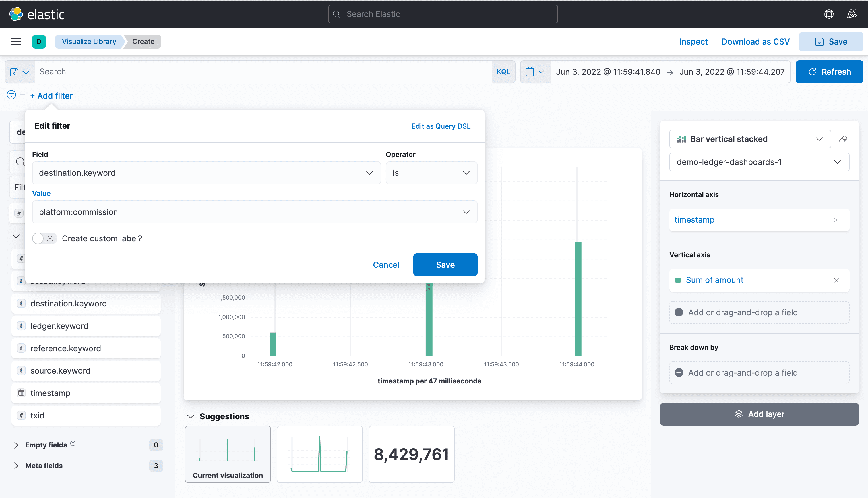Save the edited filter
Image resolution: width=868 pixels, height=498 pixels.
[x=445, y=265]
